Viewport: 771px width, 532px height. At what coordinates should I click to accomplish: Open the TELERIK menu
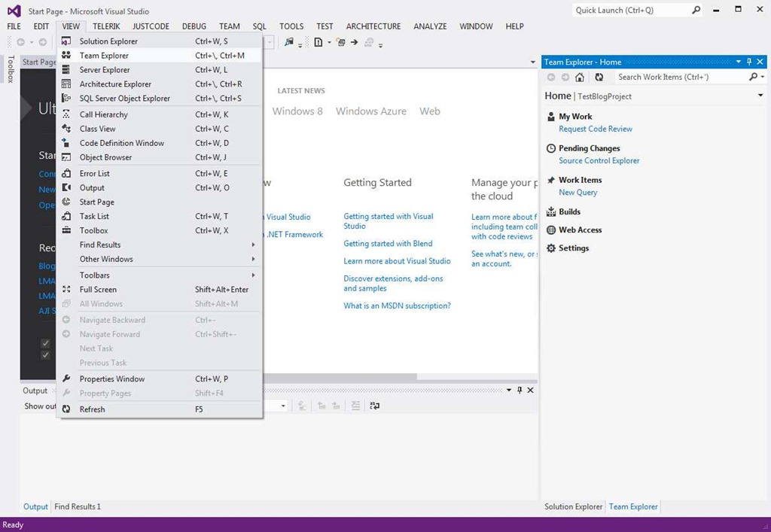106,26
